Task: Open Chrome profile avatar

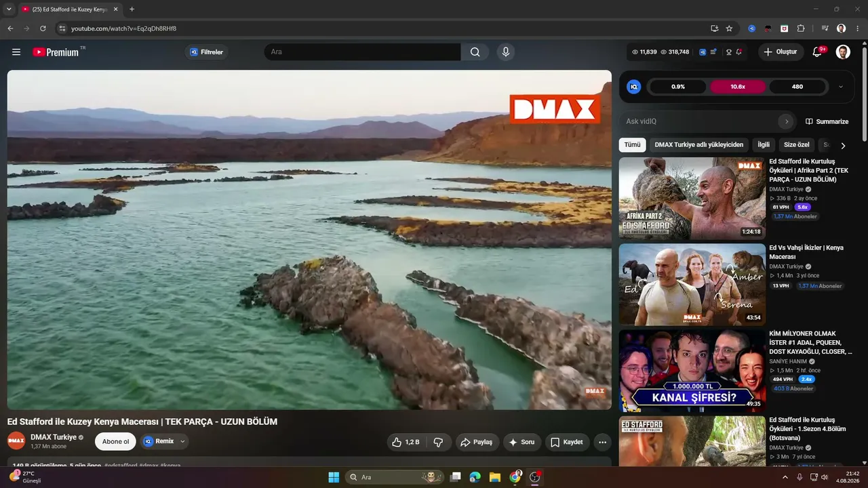Action: [x=842, y=28]
